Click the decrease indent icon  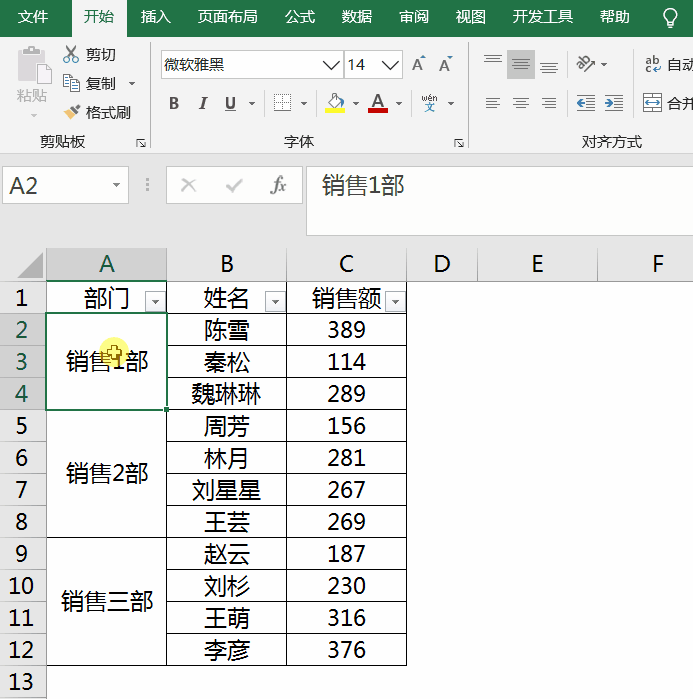pos(586,103)
